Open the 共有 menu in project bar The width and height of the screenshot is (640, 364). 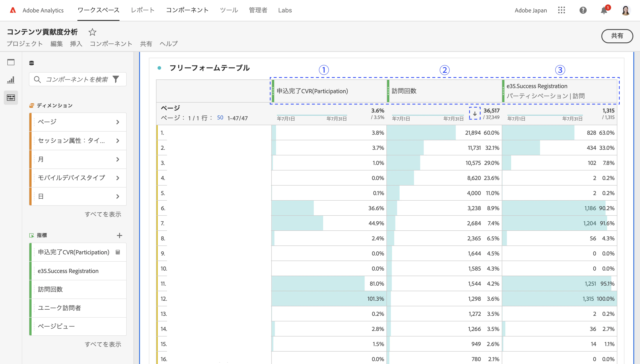(x=146, y=44)
